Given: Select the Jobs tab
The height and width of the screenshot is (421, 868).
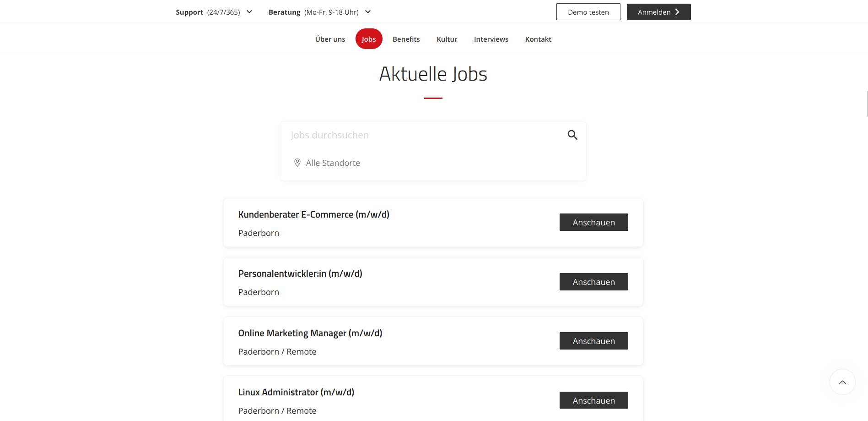Looking at the screenshot, I should [x=369, y=39].
